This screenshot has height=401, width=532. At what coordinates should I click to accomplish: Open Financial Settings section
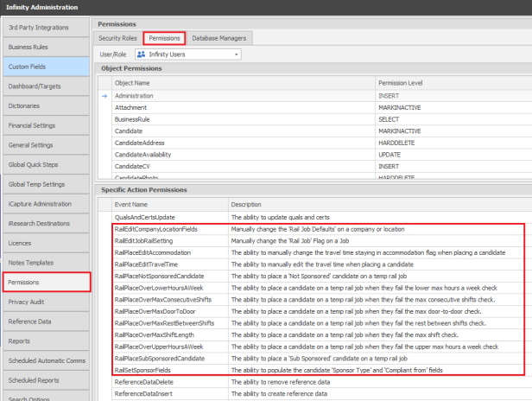46,125
